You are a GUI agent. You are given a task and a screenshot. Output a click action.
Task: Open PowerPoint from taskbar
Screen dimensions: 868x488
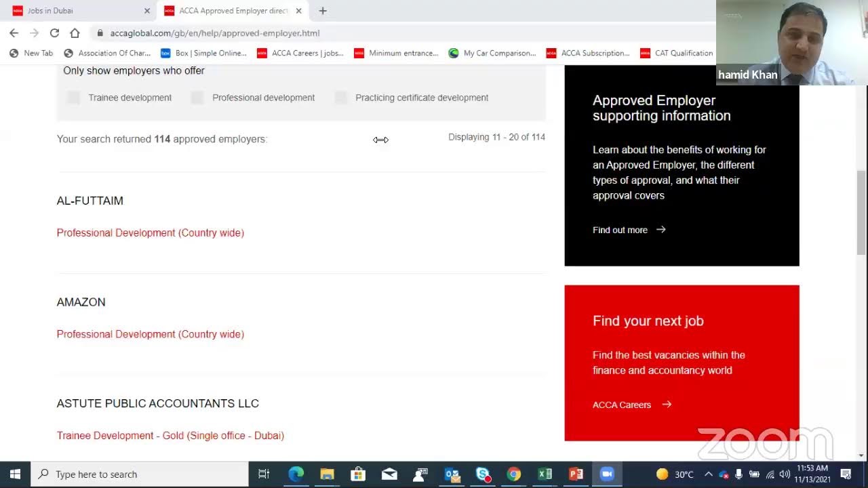[576, 474]
